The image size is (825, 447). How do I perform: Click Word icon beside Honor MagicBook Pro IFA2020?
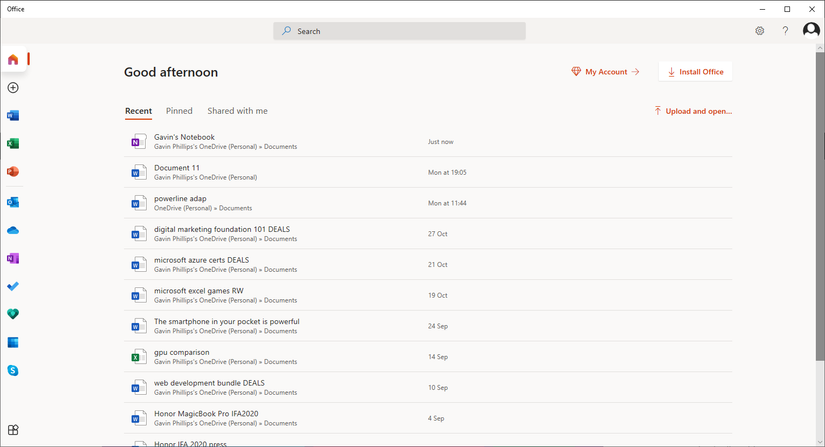tap(138, 418)
